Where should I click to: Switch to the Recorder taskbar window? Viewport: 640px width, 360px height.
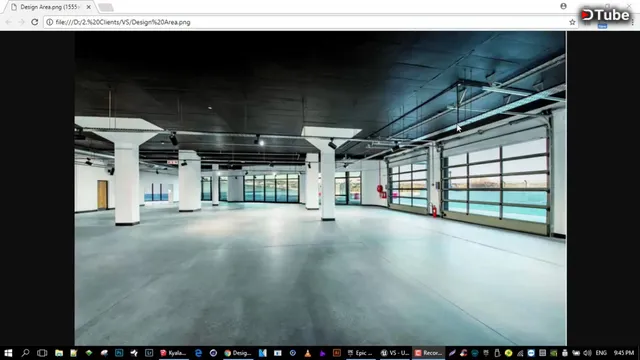[428, 353]
